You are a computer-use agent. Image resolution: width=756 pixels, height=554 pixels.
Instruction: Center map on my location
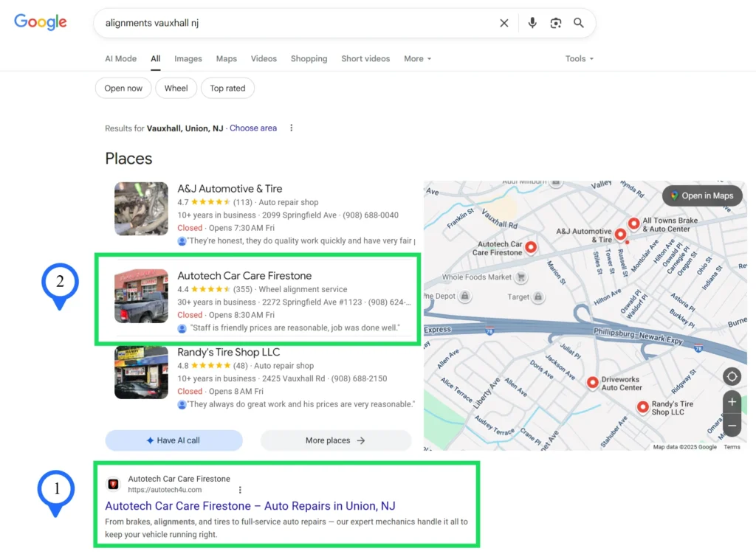(x=732, y=376)
